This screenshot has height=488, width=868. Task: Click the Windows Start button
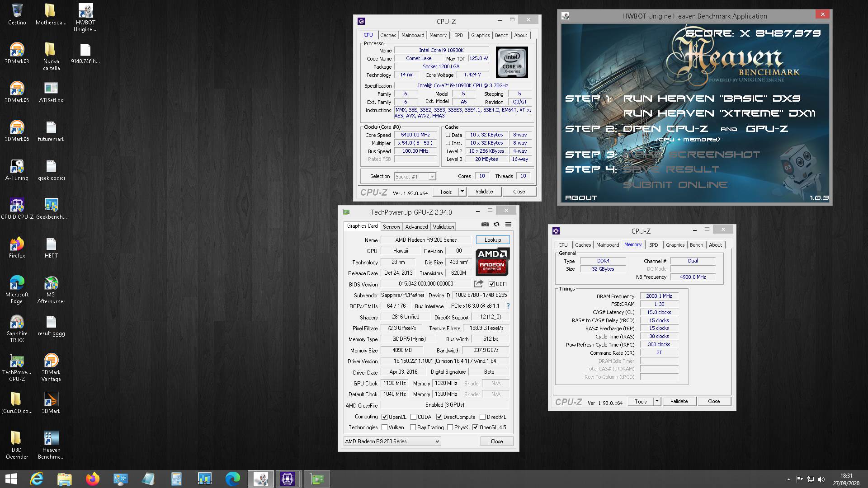(11, 479)
